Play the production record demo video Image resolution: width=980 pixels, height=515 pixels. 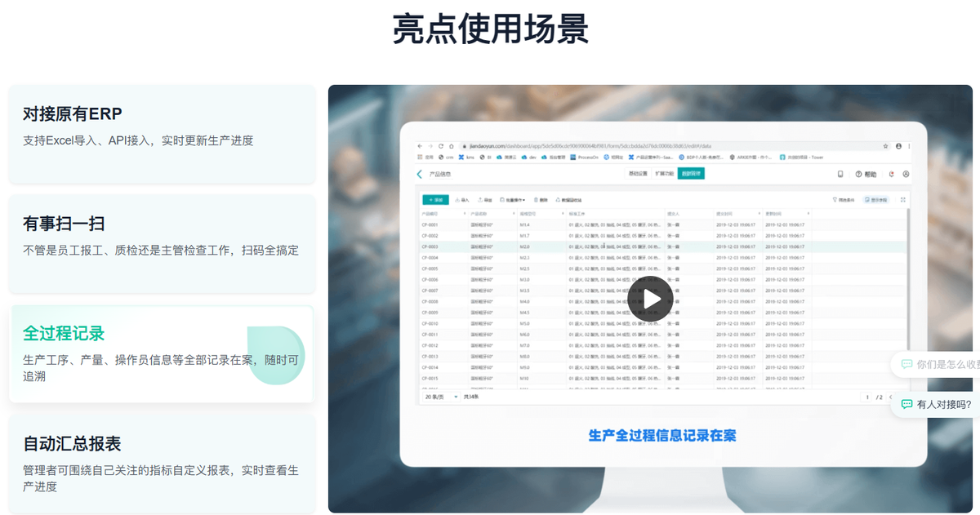click(x=650, y=299)
